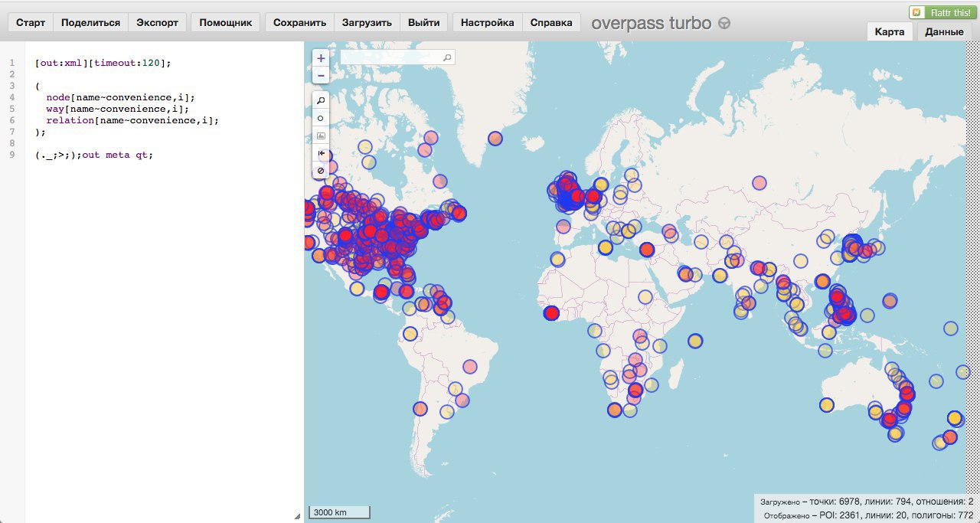980x523 pixels.
Task: Click the overpass turbo logo
Action: [x=661, y=23]
